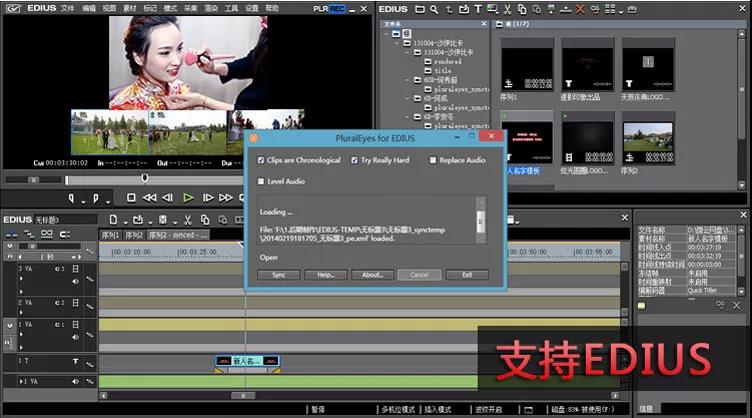Viewport: 752px width, 418px height.
Task: Toggle Try Really Hard checkbox
Action: (354, 160)
